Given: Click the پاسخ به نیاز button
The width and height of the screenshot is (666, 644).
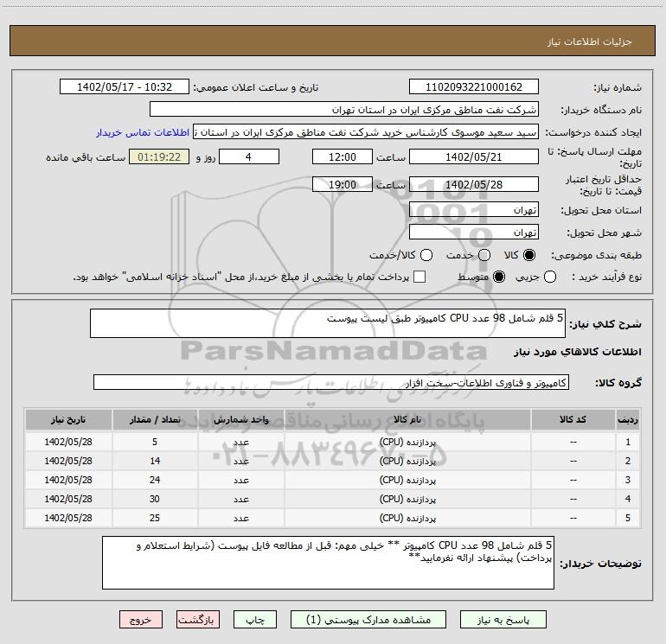Looking at the screenshot, I should 503,620.
